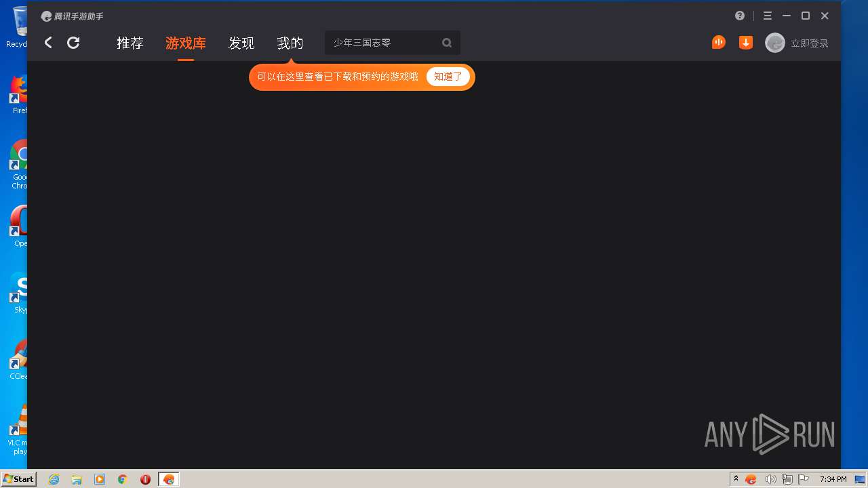Open the 推荐 tab
The height and width of the screenshot is (488, 868).
(130, 43)
